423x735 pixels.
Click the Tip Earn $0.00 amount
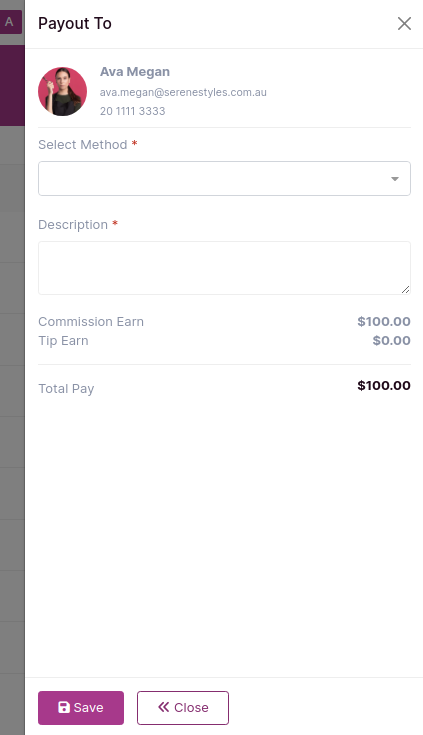pyautogui.click(x=392, y=340)
